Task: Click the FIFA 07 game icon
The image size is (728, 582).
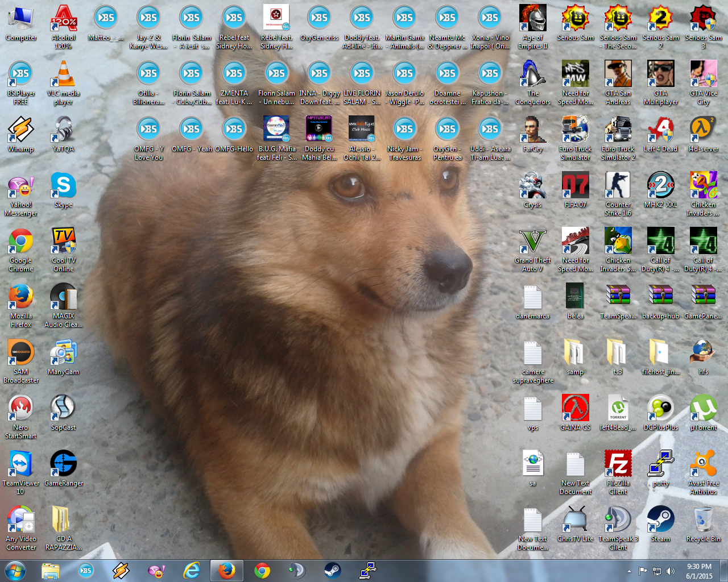Action: (x=575, y=186)
